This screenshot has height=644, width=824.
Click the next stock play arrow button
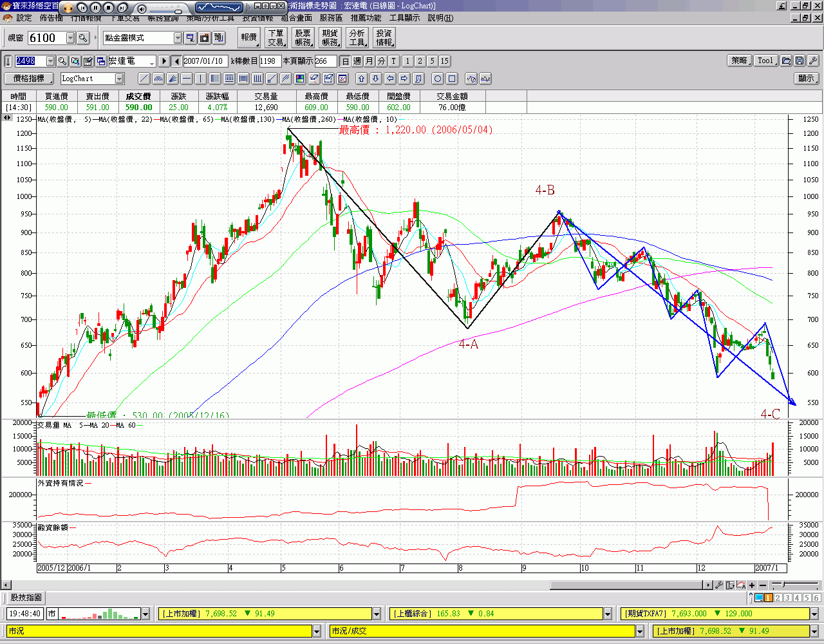coord(164,61)
